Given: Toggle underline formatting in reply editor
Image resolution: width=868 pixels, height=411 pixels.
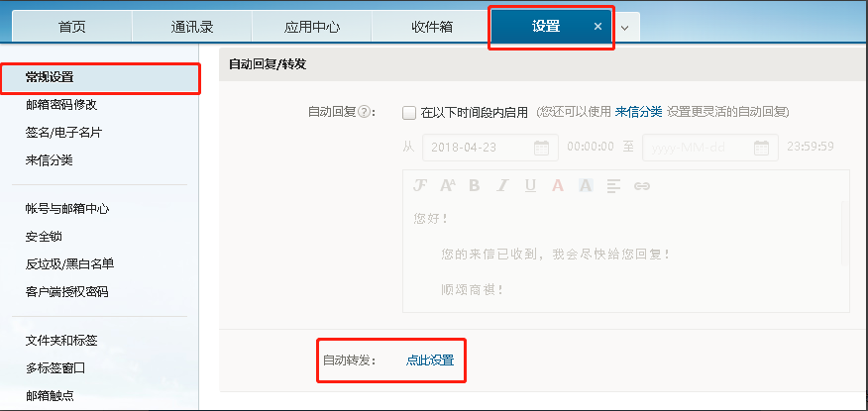Looking at the screenshot, I should tap(530, 185).
